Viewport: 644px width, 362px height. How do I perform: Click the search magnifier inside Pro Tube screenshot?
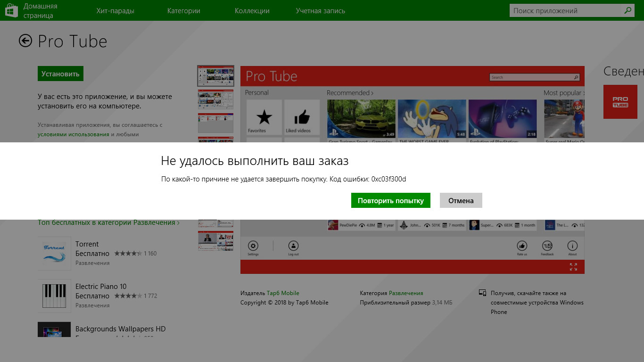(x=576, y=77)
